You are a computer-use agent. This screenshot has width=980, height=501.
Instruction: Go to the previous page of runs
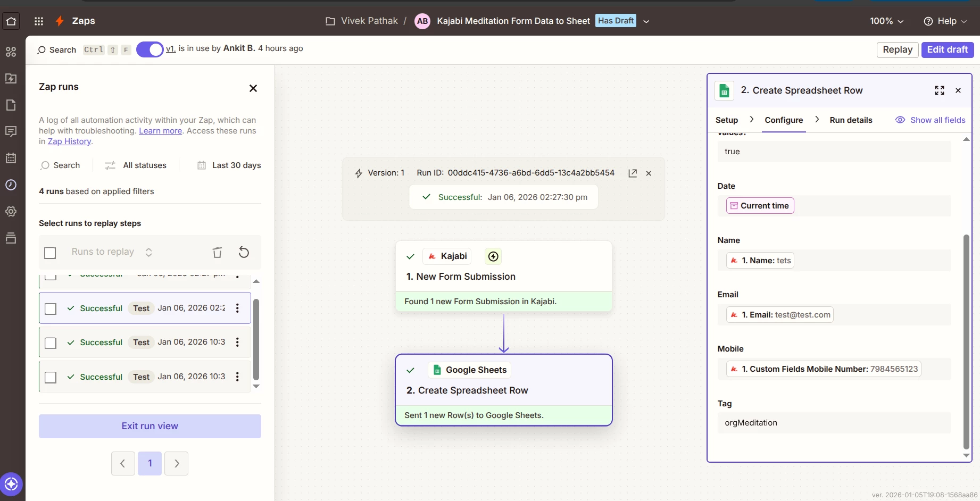pos(123,463)
